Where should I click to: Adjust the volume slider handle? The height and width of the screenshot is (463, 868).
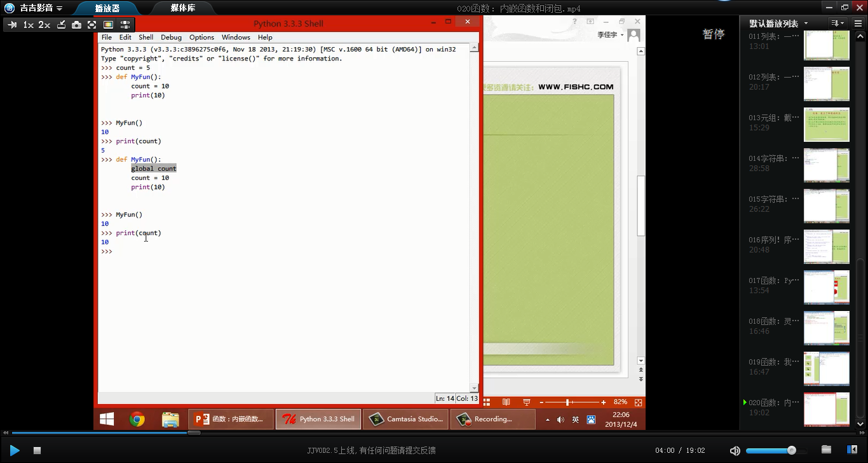pos(791,450)
